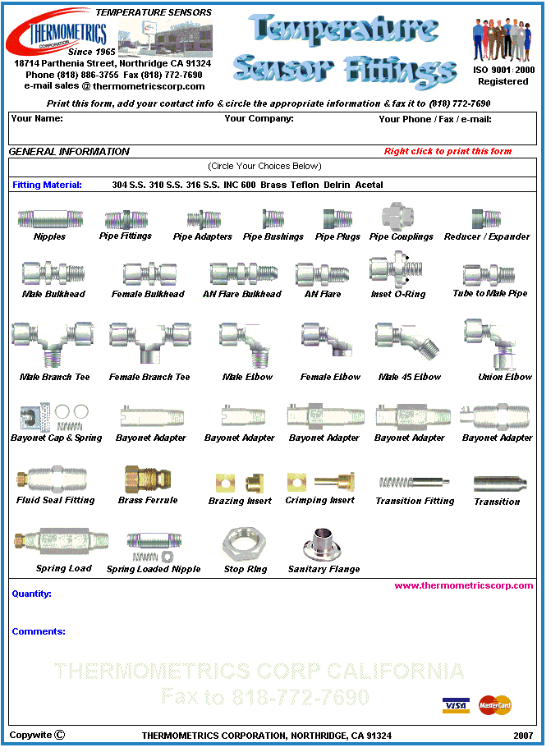Click the Nipples fitting image

49,219
